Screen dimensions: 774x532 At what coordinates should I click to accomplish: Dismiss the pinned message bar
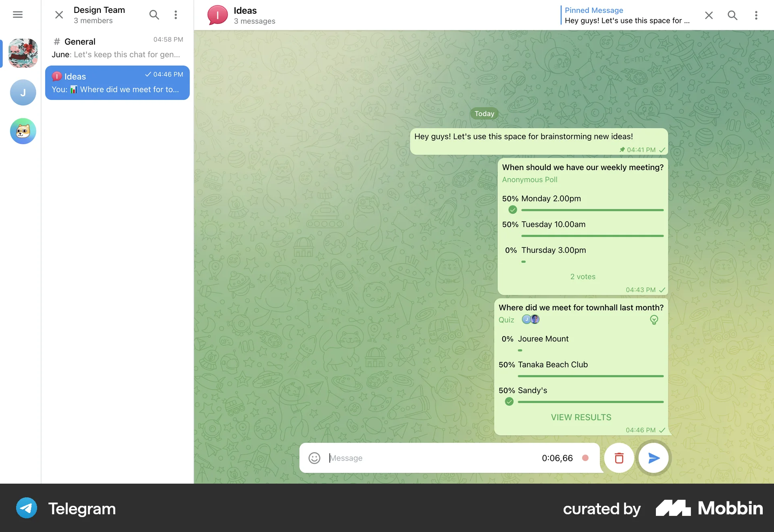click(x=709, y=15)
